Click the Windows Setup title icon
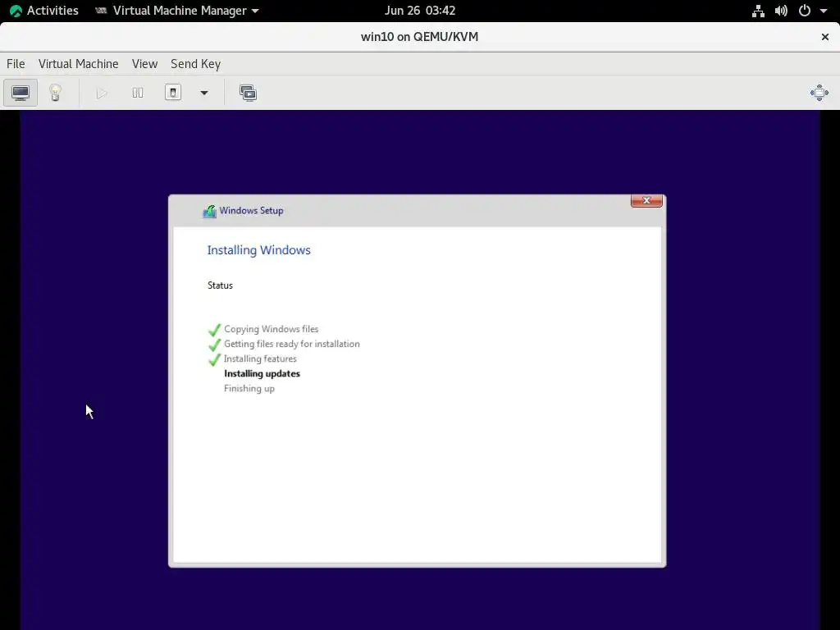840x630 pixels. [x=209, y=211]
